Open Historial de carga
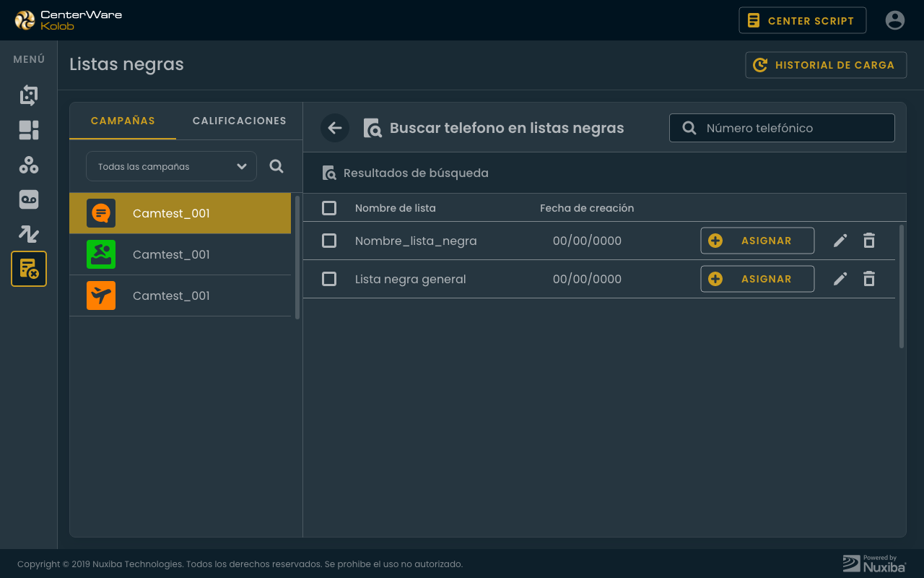 click(826, 65)
